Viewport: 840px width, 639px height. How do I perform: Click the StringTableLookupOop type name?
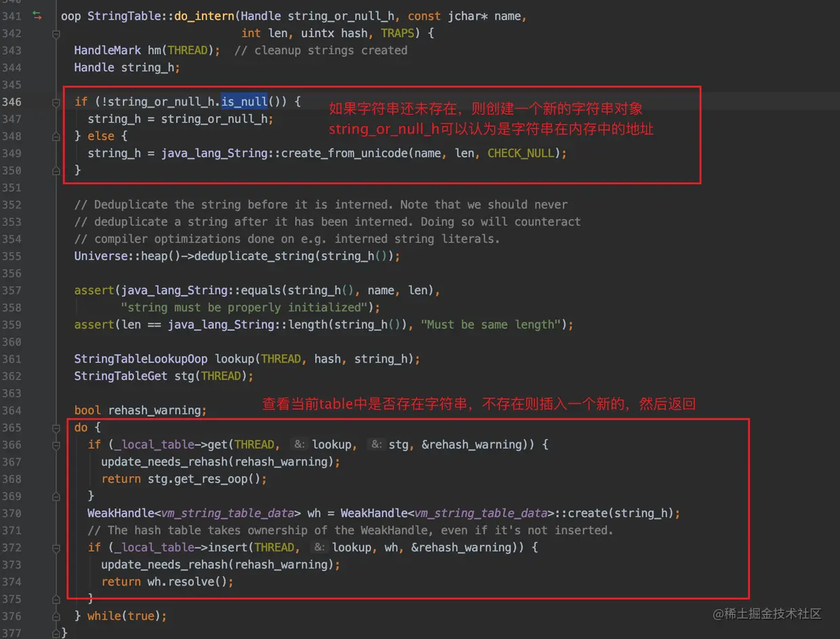141,359
